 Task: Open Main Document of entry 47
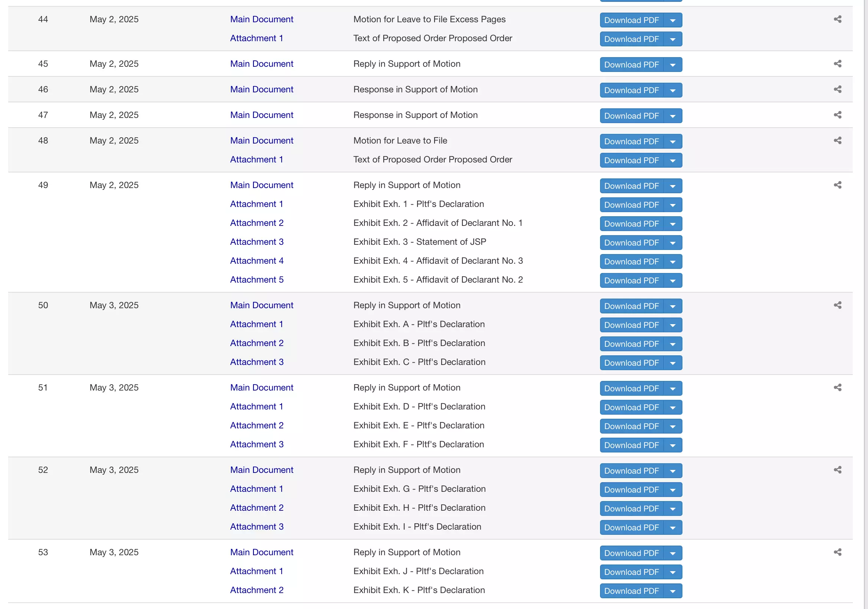tap(262, 115)
